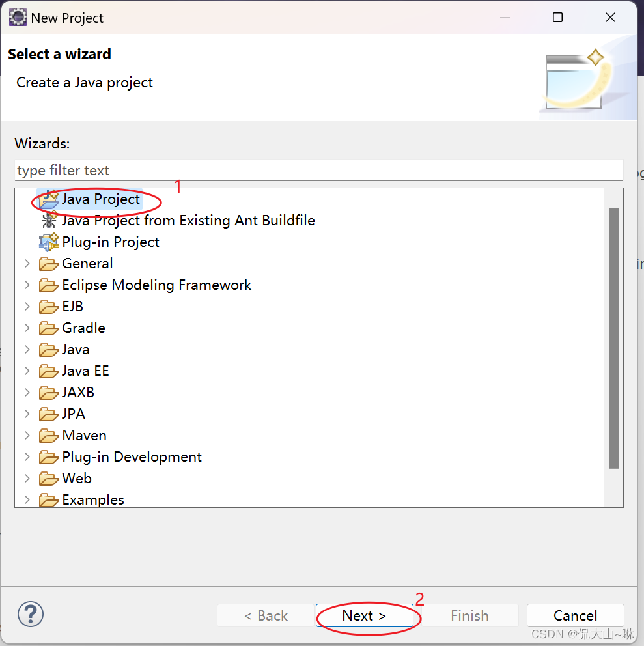Expand the JAXB category

tap(27, 392)
